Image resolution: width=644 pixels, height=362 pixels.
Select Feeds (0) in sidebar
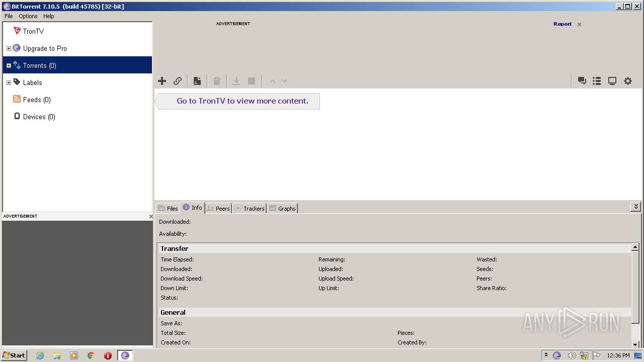(x=77, y=100)
